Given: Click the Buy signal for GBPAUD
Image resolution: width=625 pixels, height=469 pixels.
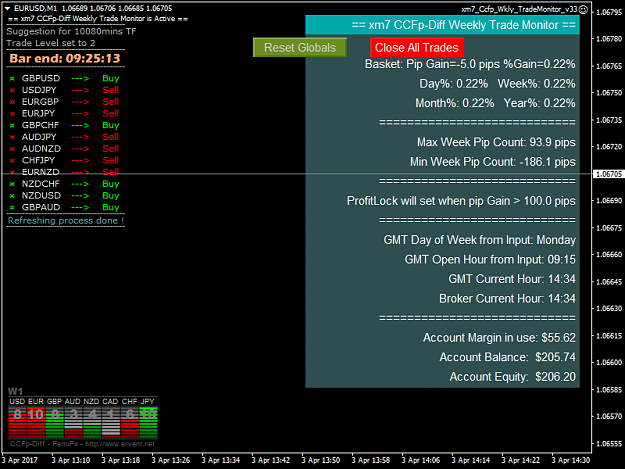Looking at the screenshot, I should pos(111,208).
